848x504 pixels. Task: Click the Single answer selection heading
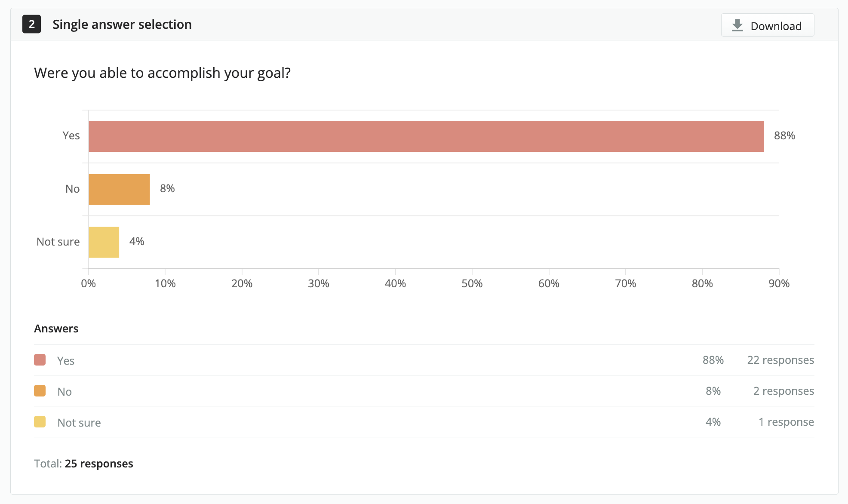click(x=122, y=25)
